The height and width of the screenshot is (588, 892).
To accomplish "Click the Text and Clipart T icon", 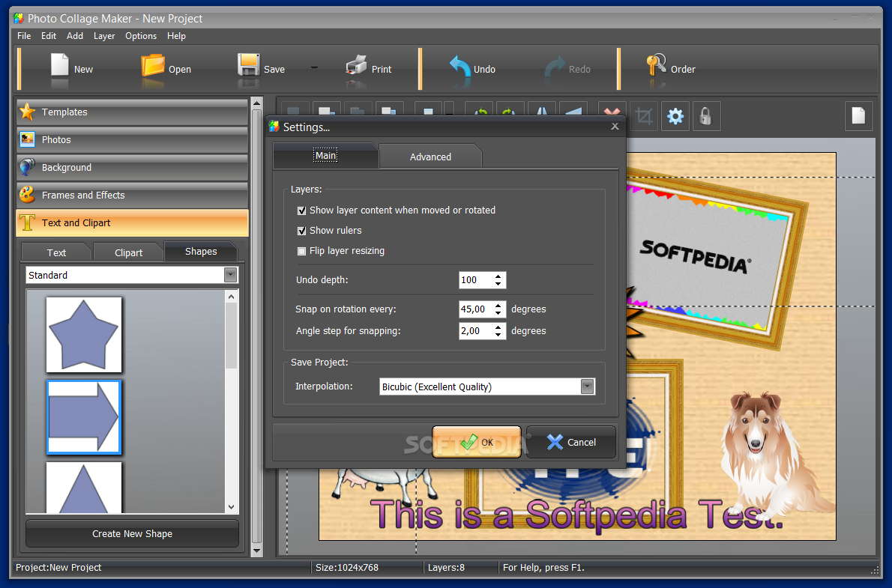I will [27, 222].
